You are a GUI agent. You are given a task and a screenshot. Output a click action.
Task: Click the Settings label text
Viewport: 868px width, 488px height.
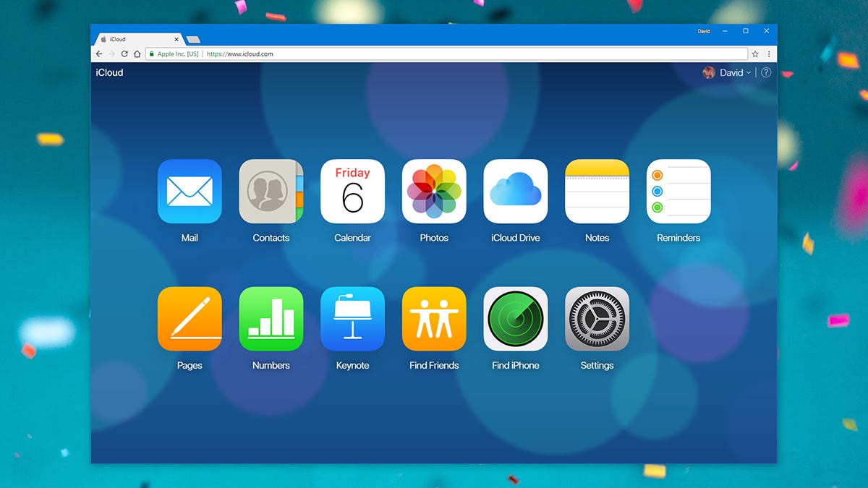(x=597, y=366)
